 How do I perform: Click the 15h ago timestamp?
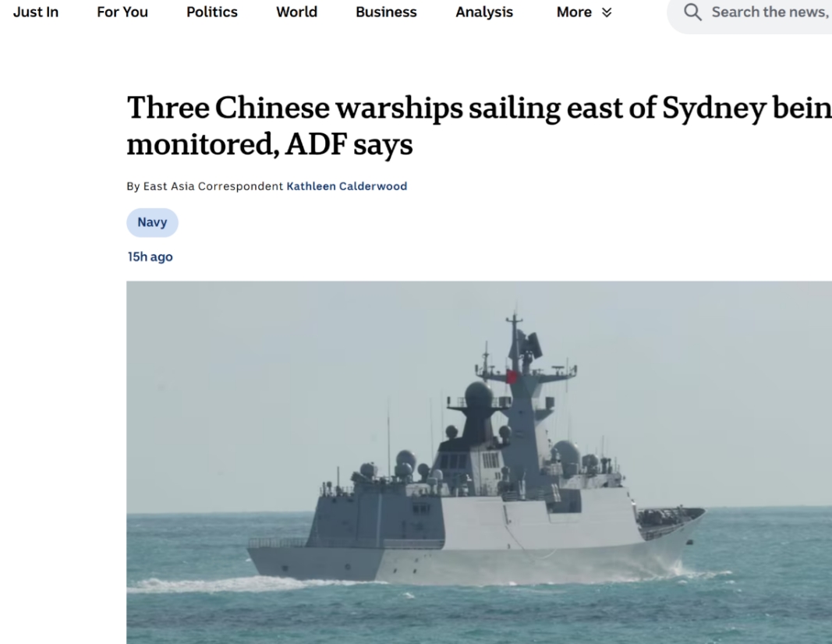tap(150, 257)
